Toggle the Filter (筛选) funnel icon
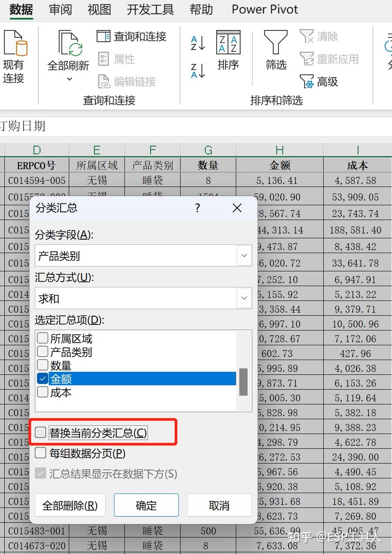 [276, 42]
